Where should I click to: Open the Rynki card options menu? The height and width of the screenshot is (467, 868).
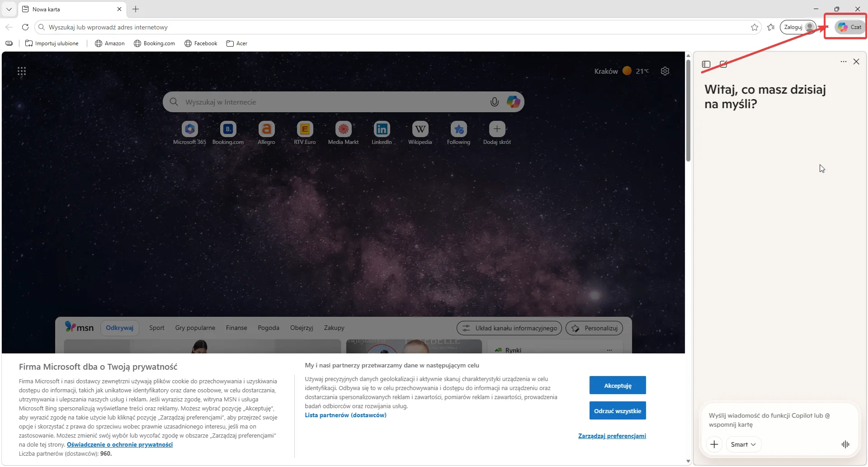609,350
